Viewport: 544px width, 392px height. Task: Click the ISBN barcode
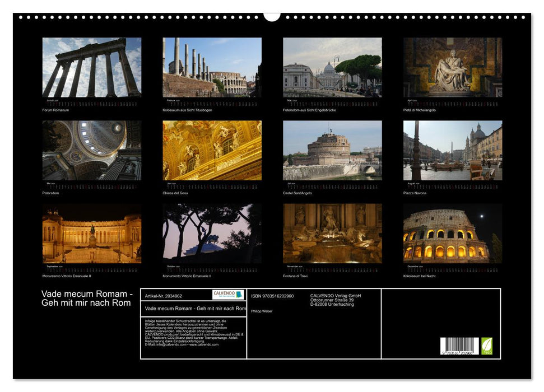(459, 346)
